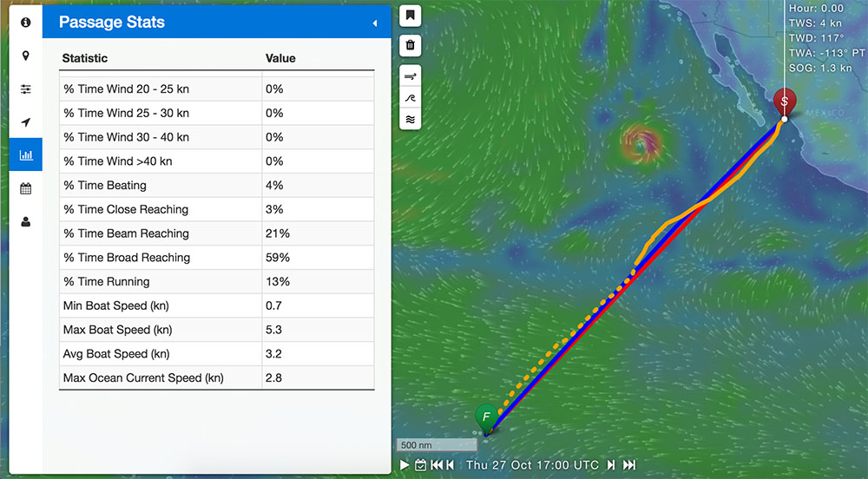Select the % Time Wind 30 - 40 kn row
The image size is (868, 479).
click(216, 137)
